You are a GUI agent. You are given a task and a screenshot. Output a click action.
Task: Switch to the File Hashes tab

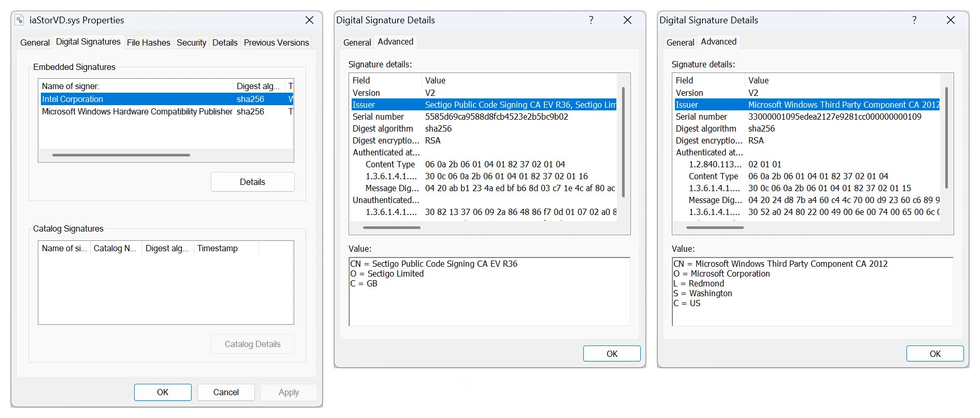pyautogui.click(x=149, y=42)
